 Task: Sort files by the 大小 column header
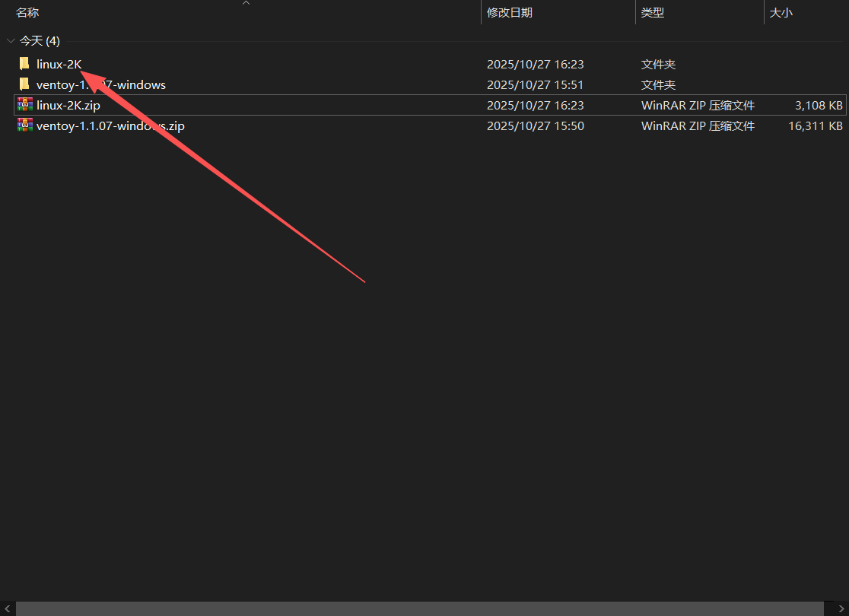(781, 13)
